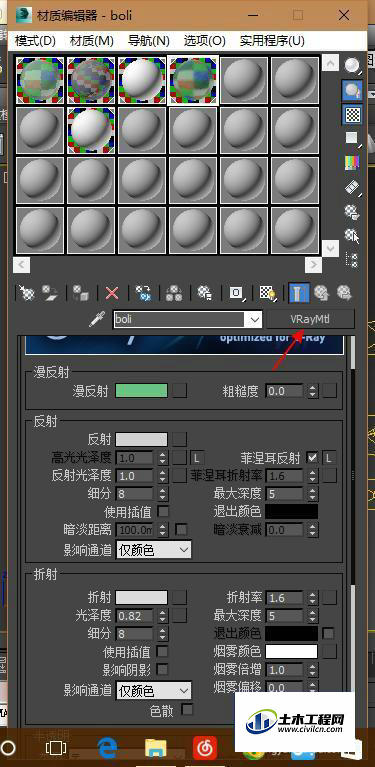Open File Explorer from the taskbar
Viewport: 375px width, 767px height.
click(156, 748)
